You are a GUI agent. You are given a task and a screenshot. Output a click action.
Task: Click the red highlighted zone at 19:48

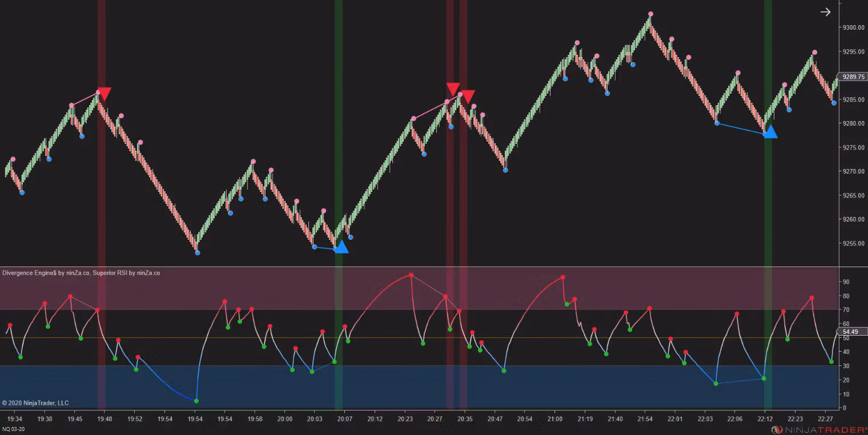click(x=101, y=204)
